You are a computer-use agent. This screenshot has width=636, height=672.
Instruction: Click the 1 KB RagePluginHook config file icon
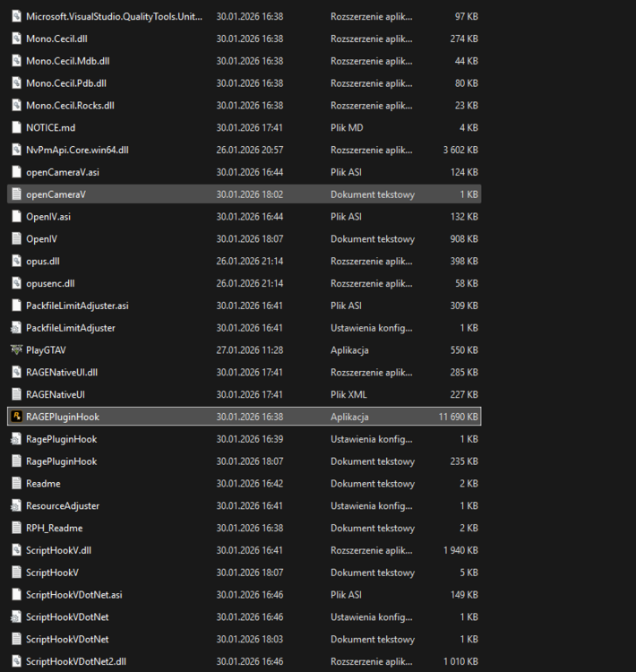click(x=16, y=439)
